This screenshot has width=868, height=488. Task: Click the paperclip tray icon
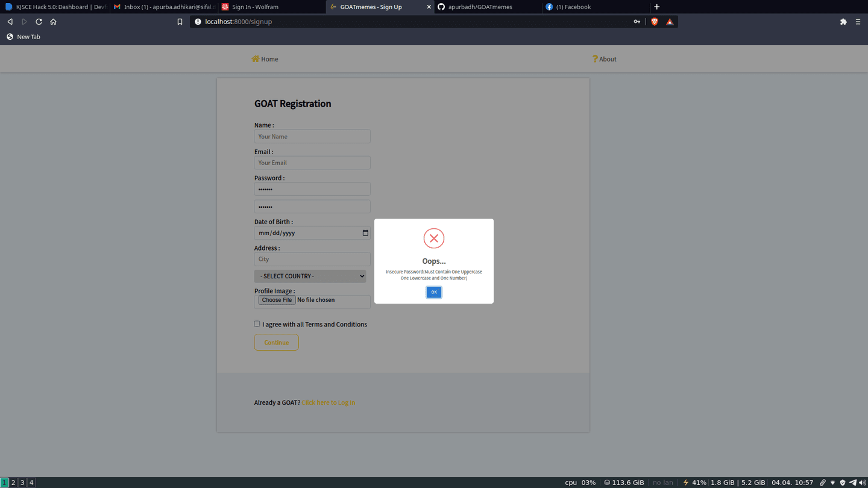point(823,483)
